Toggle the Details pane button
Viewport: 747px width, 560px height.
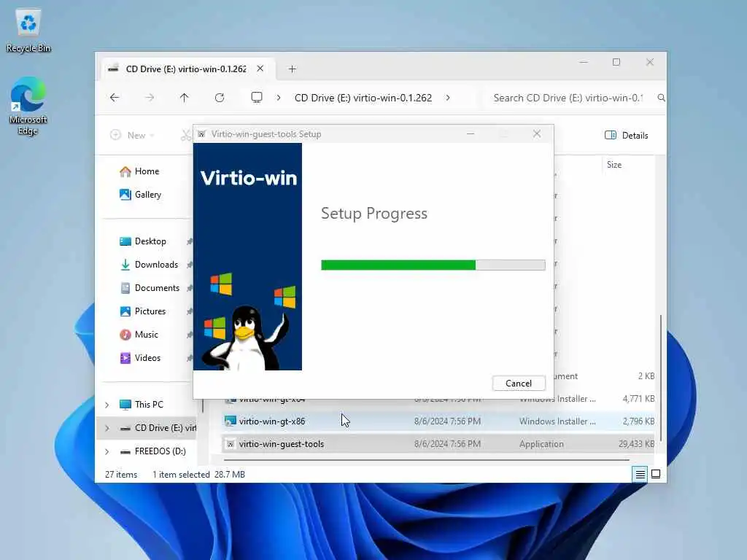626,135
